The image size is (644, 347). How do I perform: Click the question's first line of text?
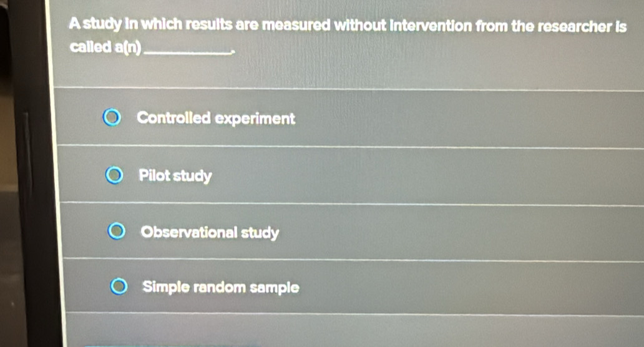pos(348,26)
